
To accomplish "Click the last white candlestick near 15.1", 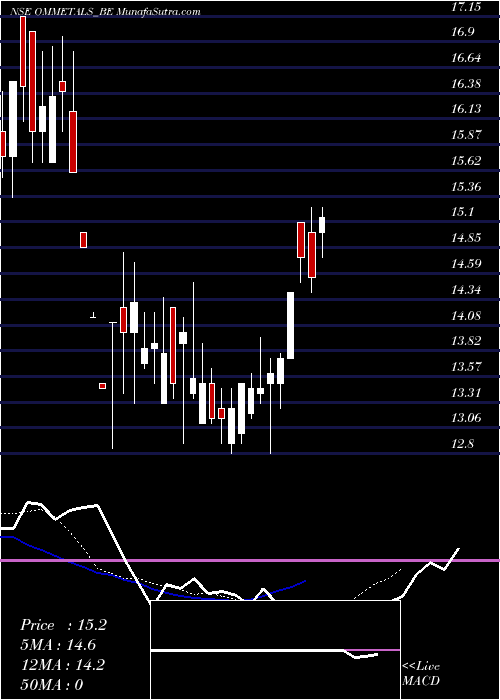I will pos(322,225).
